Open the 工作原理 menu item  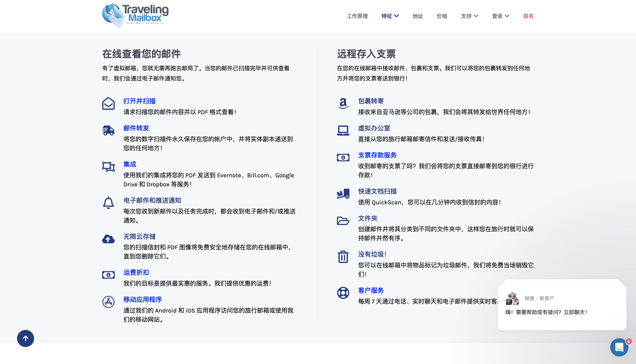(x=357, y=16)
